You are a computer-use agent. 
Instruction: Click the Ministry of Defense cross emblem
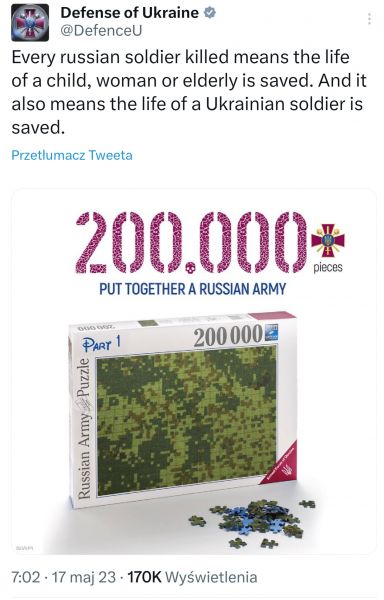click(328, 240)
